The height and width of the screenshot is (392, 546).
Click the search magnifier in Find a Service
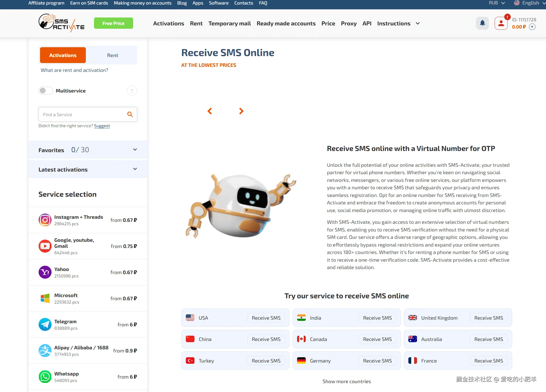[130, 115]
